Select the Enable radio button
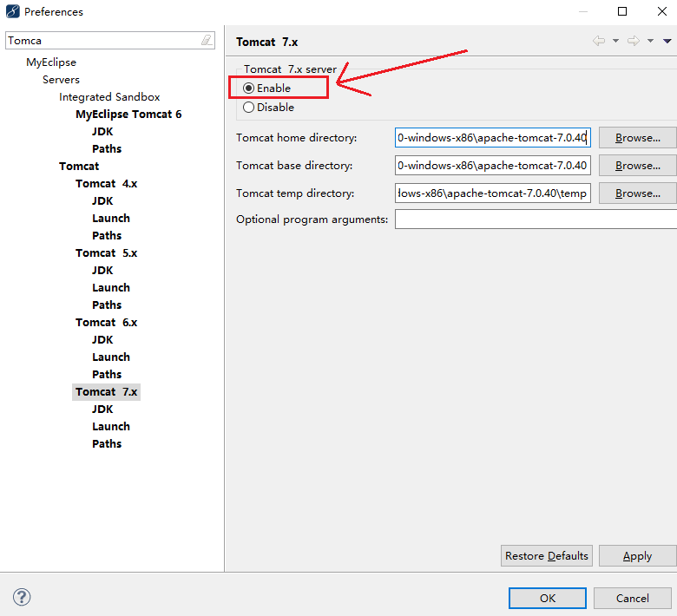This screenshot has width=677, height=616. coord(249,88)
